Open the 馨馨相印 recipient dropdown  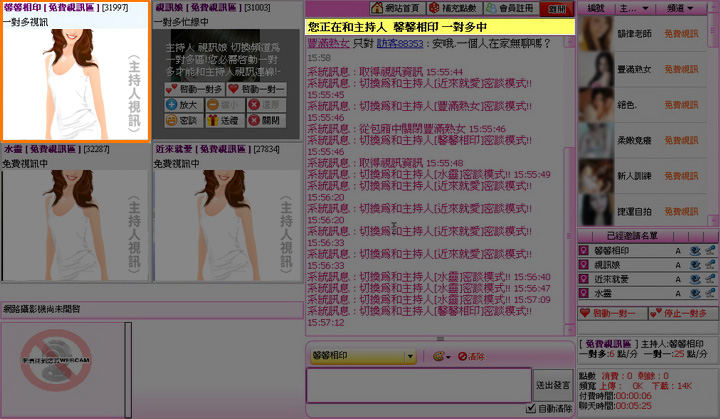[410, 356]
